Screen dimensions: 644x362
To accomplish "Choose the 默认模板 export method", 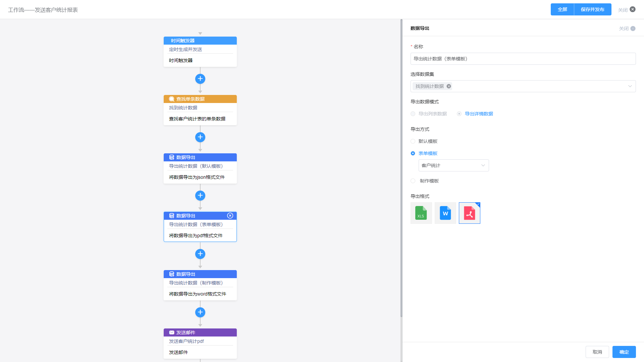I will [x=413, y=141].
